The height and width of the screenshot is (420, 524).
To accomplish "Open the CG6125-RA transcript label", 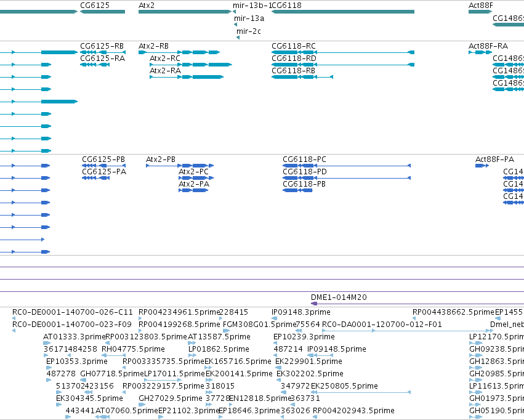I will coord(103,59).
